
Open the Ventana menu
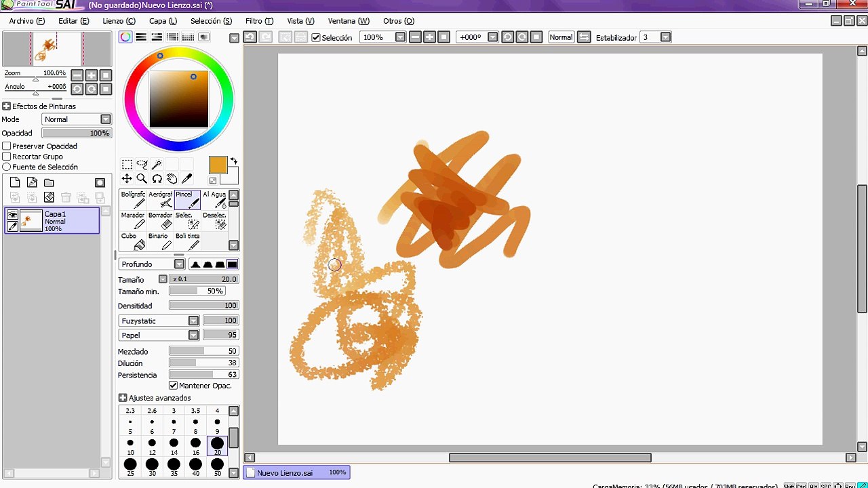pos(349,21)
